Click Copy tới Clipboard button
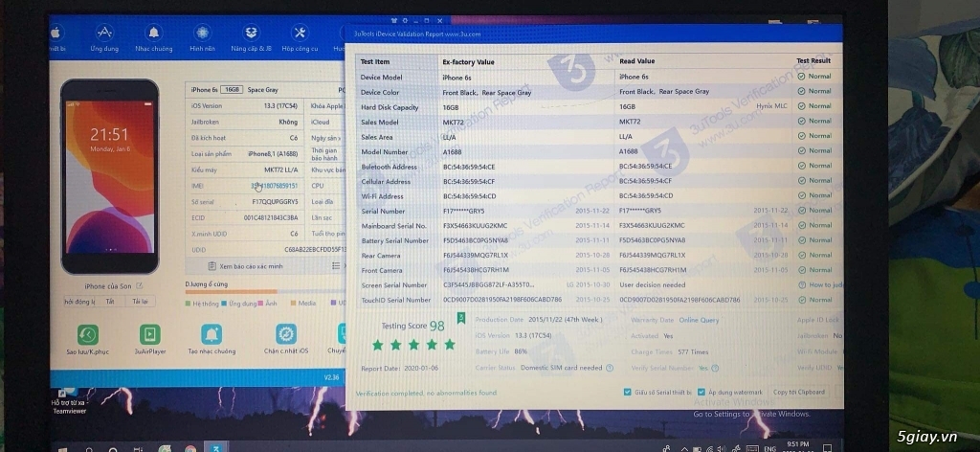 point(799,392)
